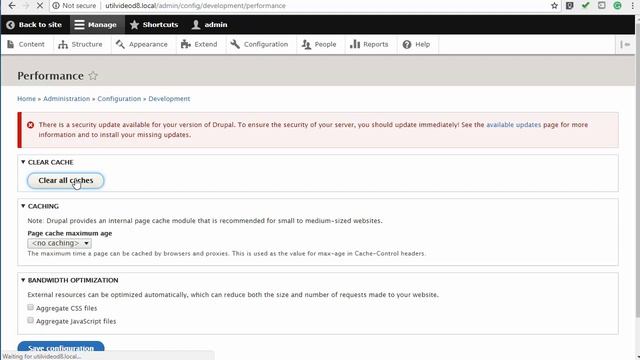This screenshot has width=640, height=360.
Task: Click the green checkmark extension icon
Action: (586, 6)
